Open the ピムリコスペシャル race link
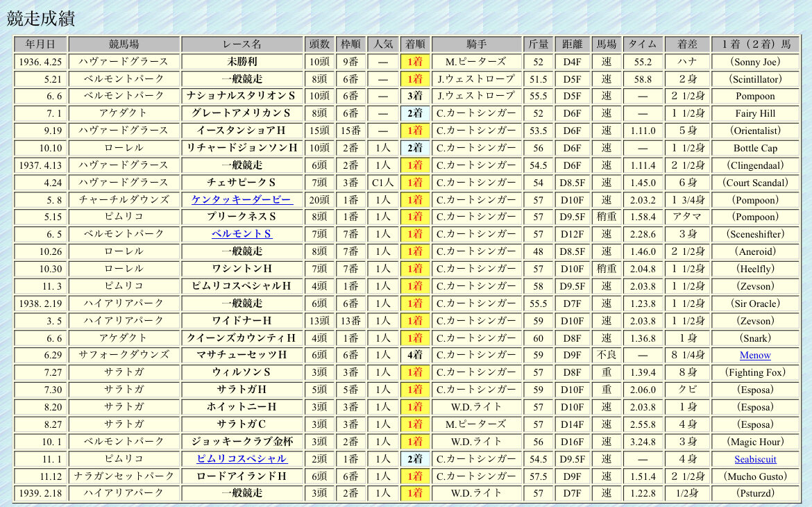 pos(242,459)
